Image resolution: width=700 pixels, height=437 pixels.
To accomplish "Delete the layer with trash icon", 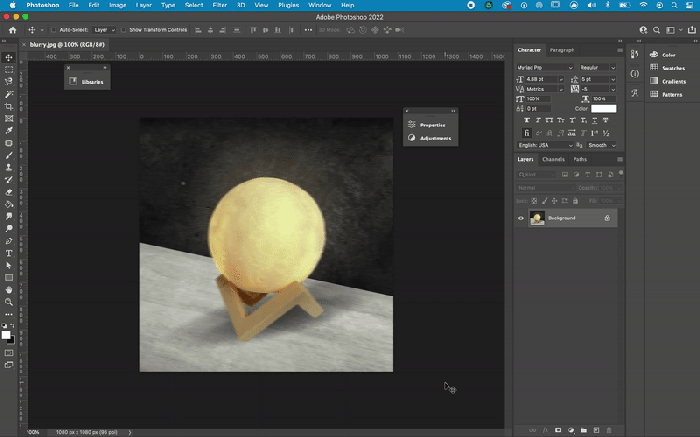I will pyautogui.click(x=608, y=430).
